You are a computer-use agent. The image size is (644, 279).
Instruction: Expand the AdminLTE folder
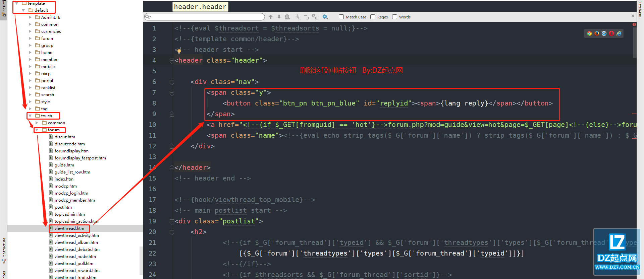coord(30,17)
